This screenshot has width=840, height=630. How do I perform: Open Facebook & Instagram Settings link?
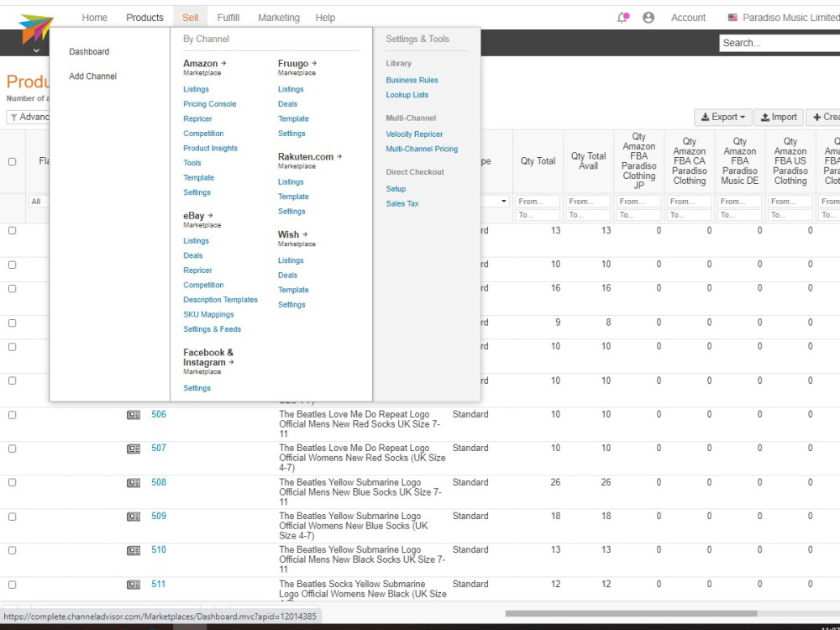(197, 388)
